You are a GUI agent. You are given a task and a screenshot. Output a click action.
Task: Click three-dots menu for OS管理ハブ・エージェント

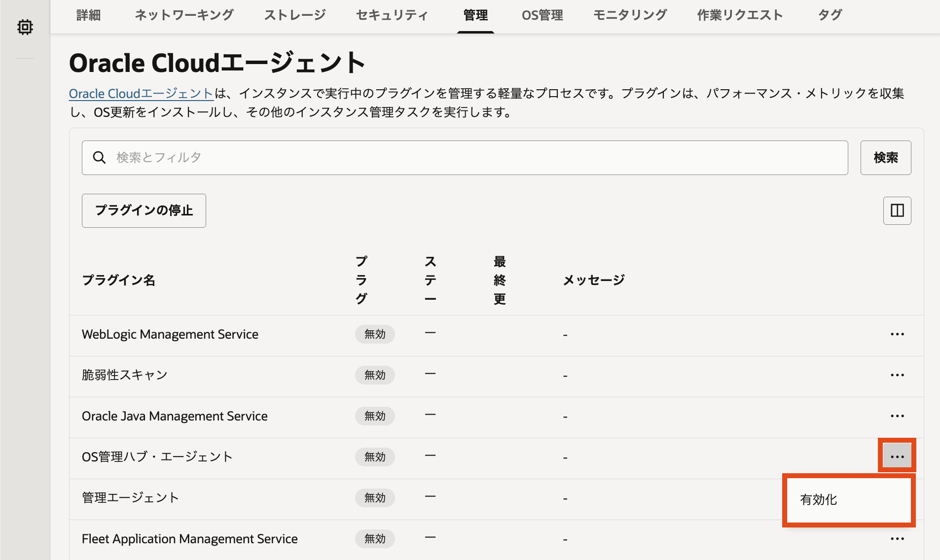[x=897, y=457]
